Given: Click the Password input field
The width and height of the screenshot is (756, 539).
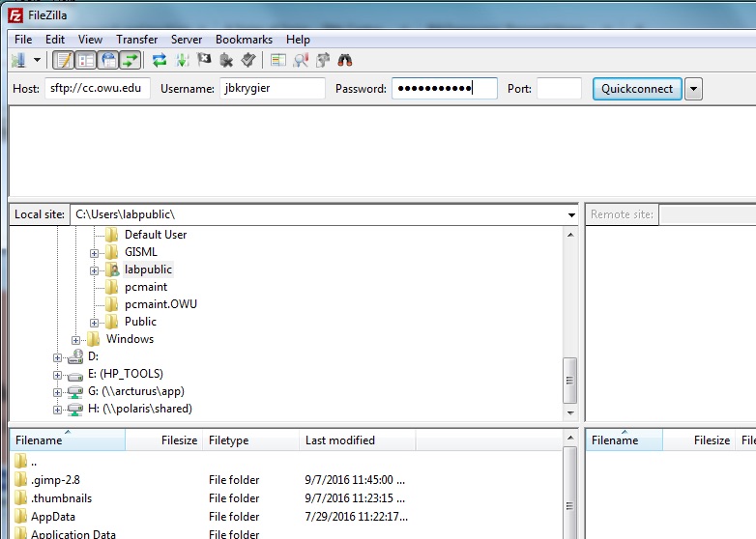Looking at the screenshot, I should (x=445, y=89).
